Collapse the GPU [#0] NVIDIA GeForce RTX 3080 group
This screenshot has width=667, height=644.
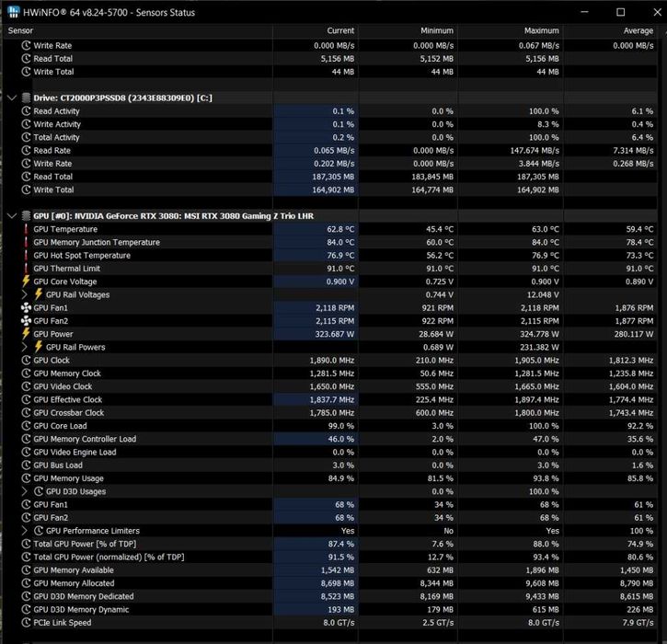12,215
